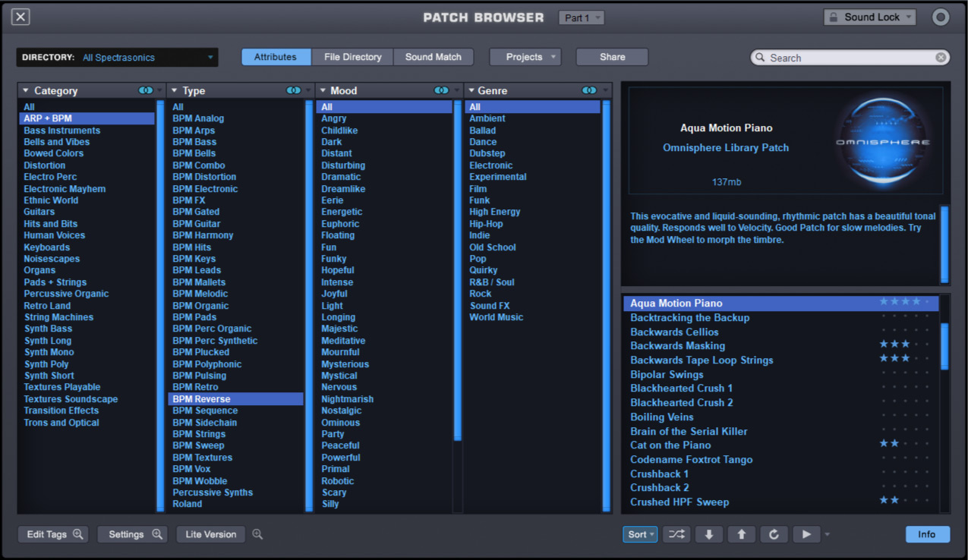The image size is (968, 560).
Task: Expand the Mood column header menu
Action: [322, 90]
